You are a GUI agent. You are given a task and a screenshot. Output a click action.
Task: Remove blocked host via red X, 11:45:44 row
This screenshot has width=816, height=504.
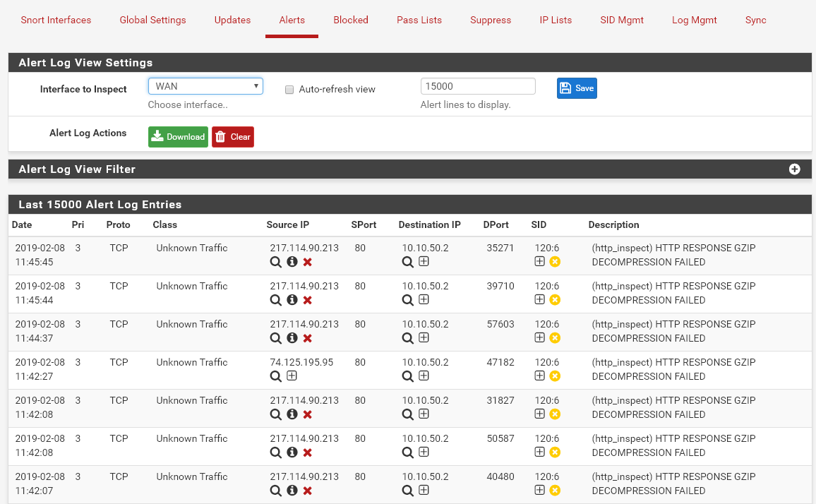point(308,300)
